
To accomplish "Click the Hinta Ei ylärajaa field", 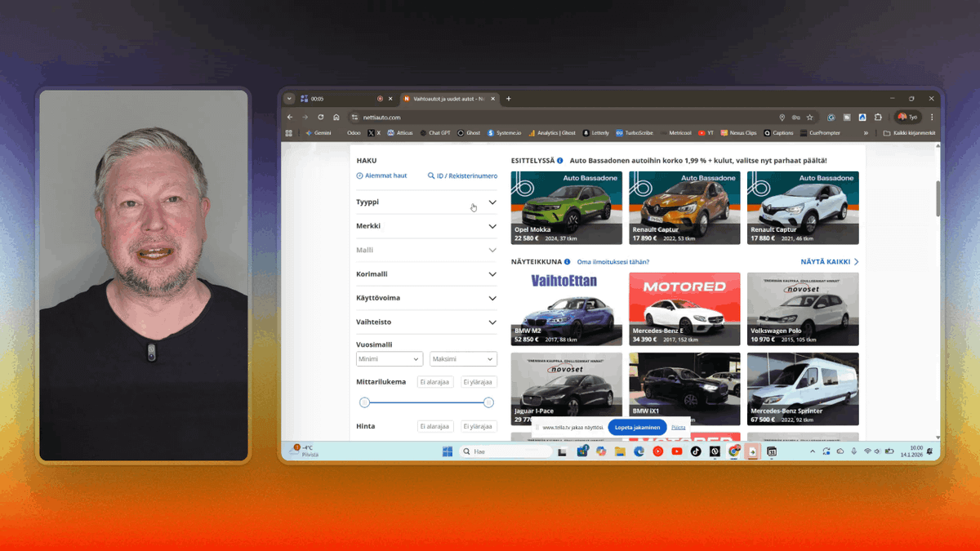I will (479, 426).
